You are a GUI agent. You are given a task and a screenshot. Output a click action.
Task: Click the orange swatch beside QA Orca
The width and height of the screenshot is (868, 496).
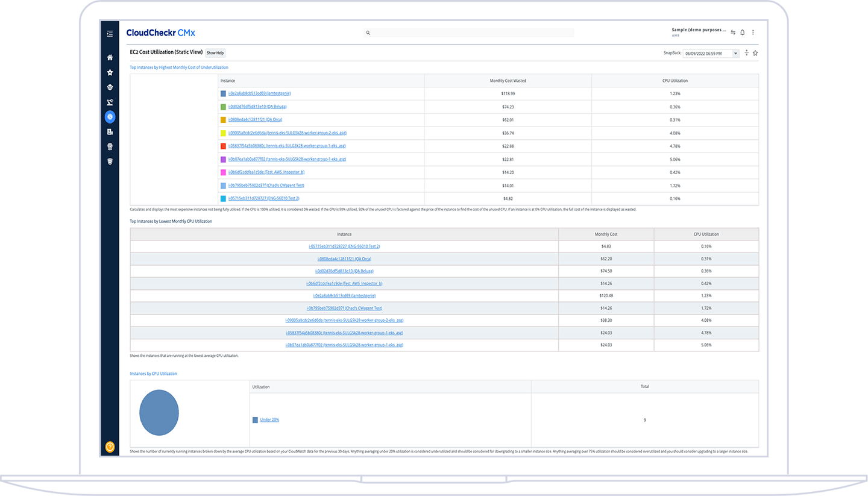pyautogui.click(x=223, y=120)
